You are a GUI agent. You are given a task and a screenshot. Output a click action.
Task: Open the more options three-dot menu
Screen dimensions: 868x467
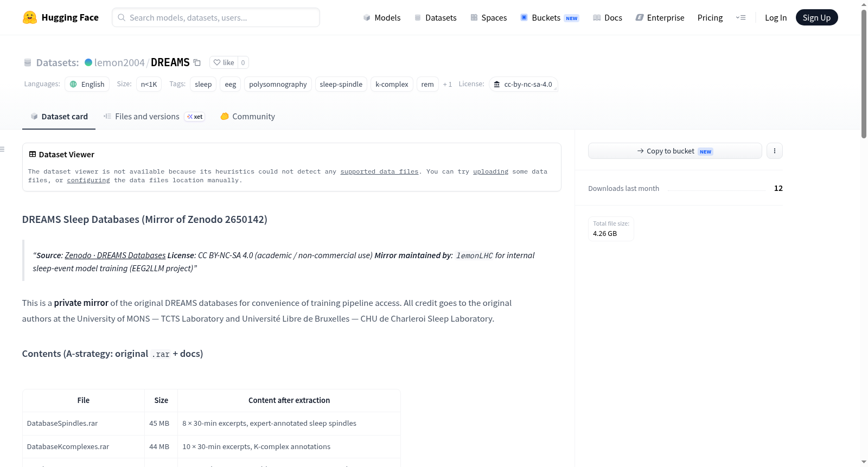pos(775,151)
